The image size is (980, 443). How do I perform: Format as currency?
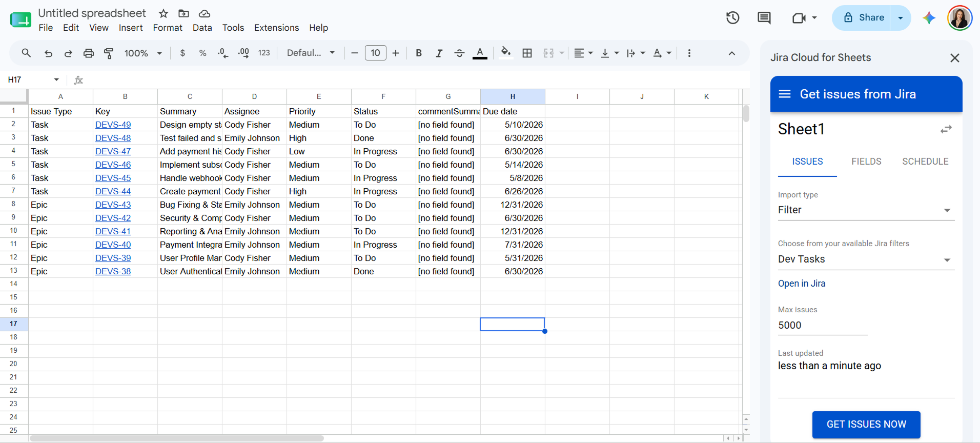182,53
